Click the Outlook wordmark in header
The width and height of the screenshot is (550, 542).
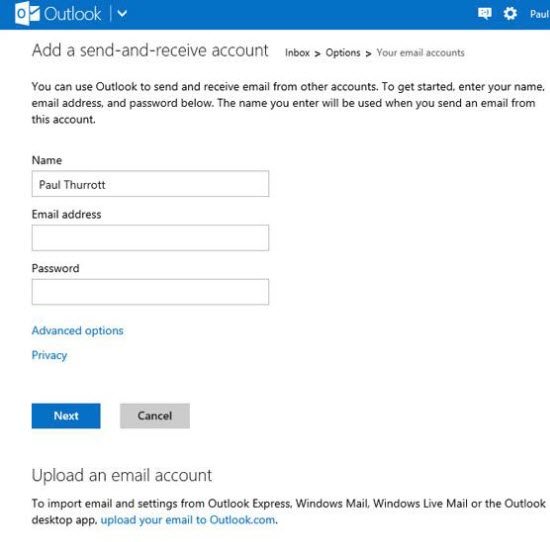coord(73,14)
